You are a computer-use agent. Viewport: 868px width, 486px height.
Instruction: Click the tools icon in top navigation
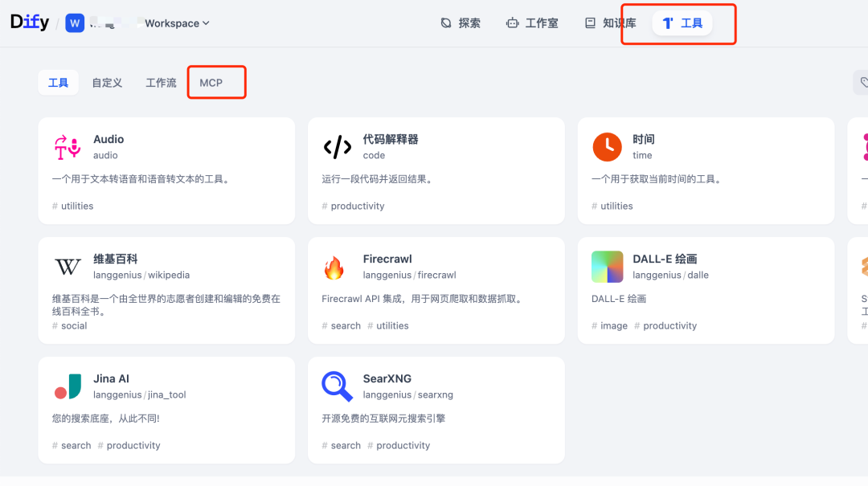pyautogui.click(x=668, y=23)
